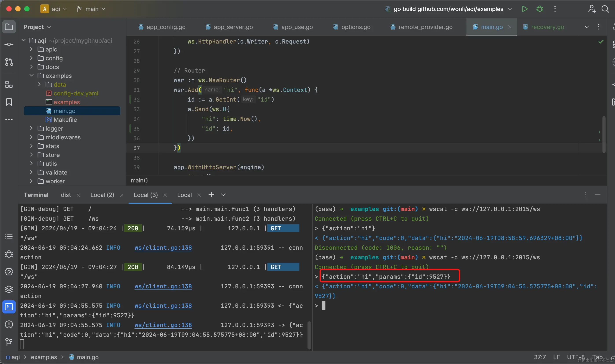Viewport: 615px width, 364px height.
Task: Open the Bookmarks tool window icon
Action: pos(9,102)
